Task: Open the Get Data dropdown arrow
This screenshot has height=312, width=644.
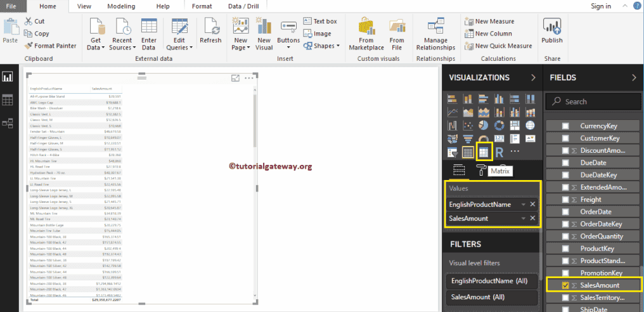Action: (x=103, y=48)
